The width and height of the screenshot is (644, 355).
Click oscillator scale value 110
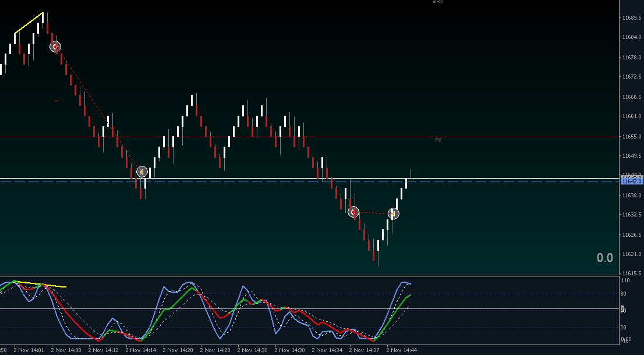[x=625, y=281]
